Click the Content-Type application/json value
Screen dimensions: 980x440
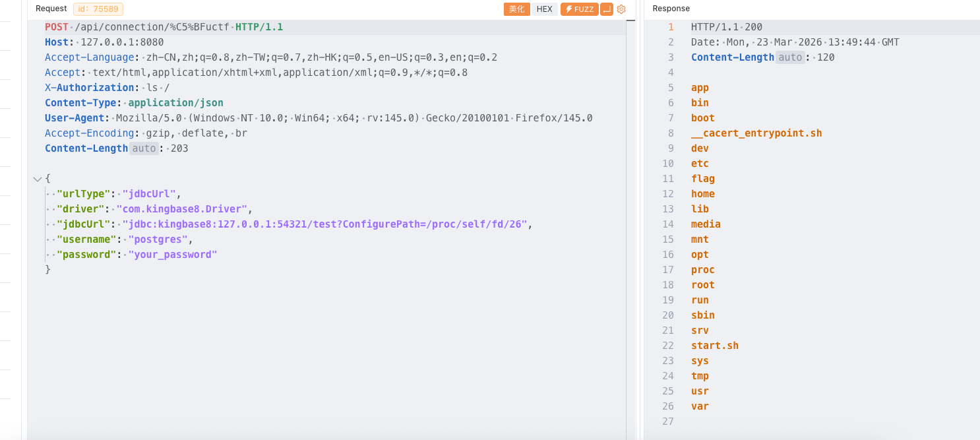coord(176,103)
